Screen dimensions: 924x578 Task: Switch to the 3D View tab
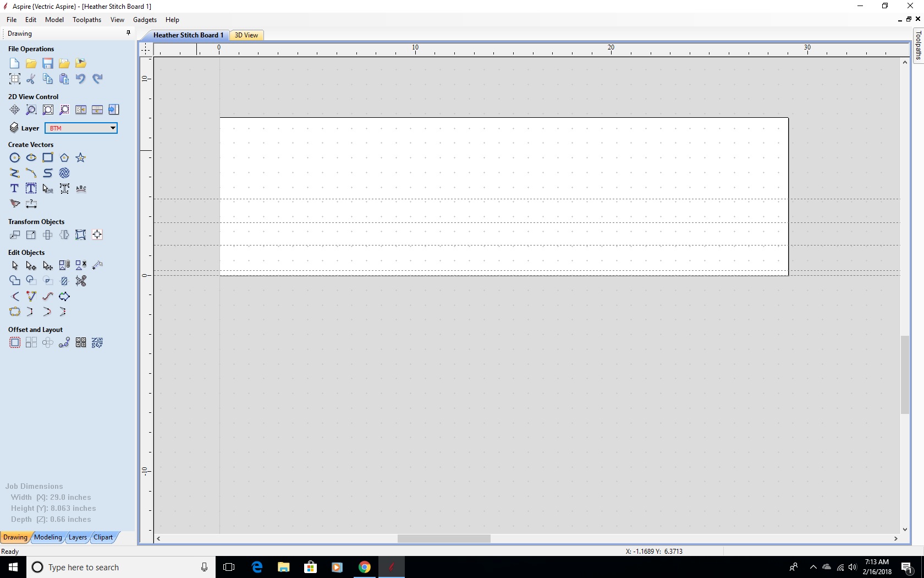[246, 35]
